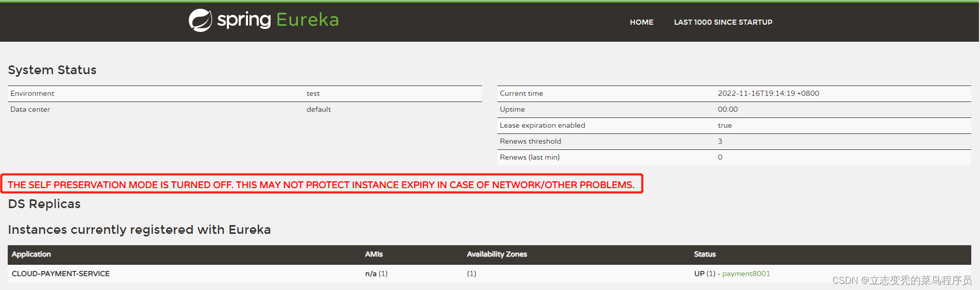980x290 pixels.
Task: Click the 'Availability Zones' column header
Action: (x=497, y=254)
